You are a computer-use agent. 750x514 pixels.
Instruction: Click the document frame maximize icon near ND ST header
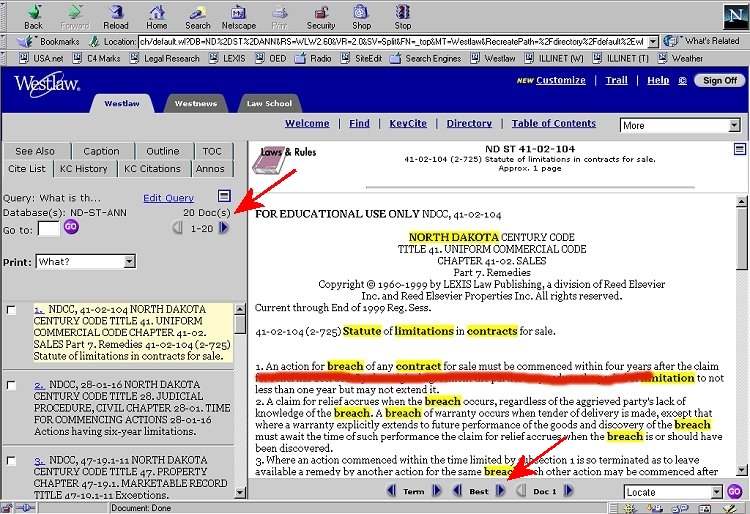[739, 150]
